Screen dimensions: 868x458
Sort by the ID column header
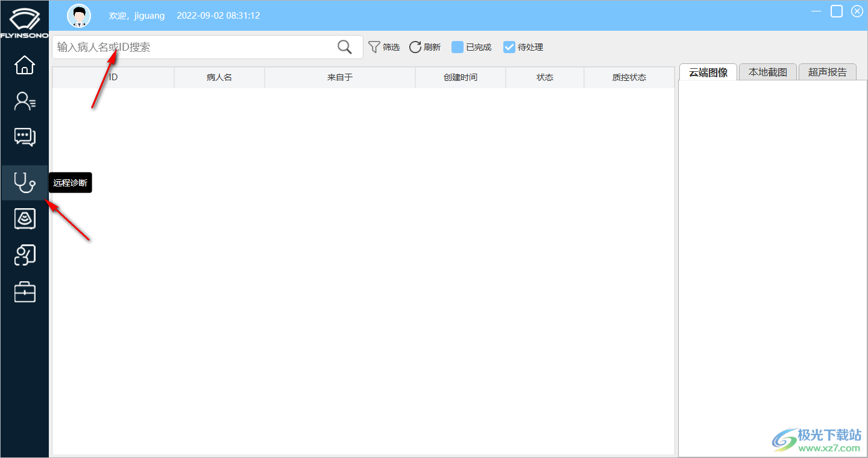(x=113, y=77)
